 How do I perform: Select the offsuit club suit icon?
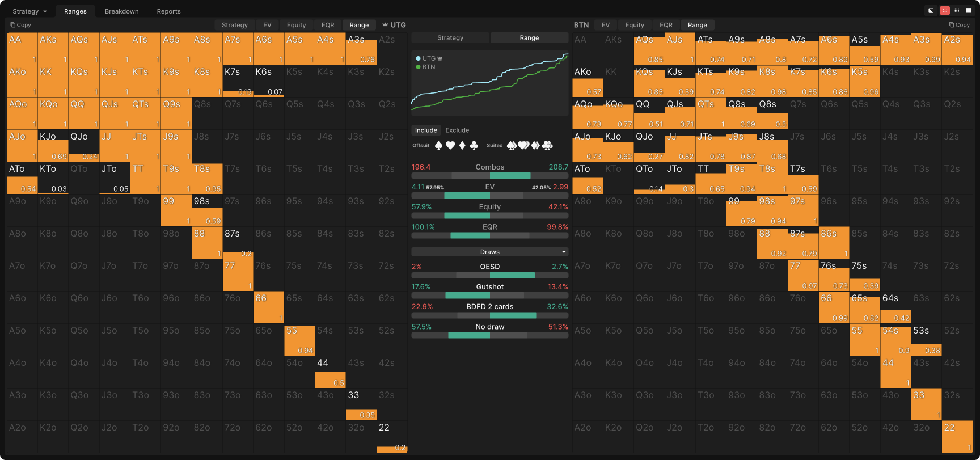(x=474, y=146)
